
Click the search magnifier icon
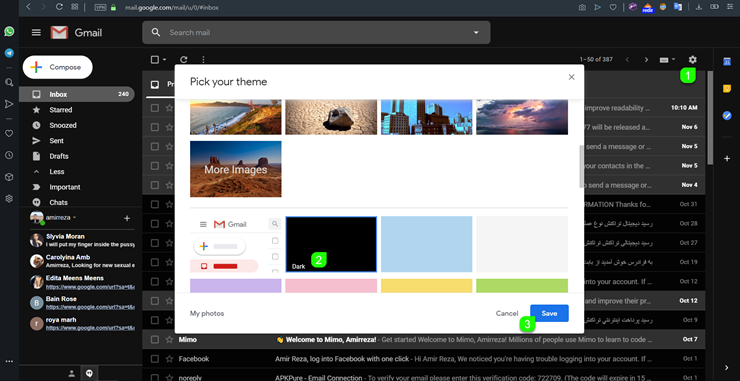pos(156,33)
